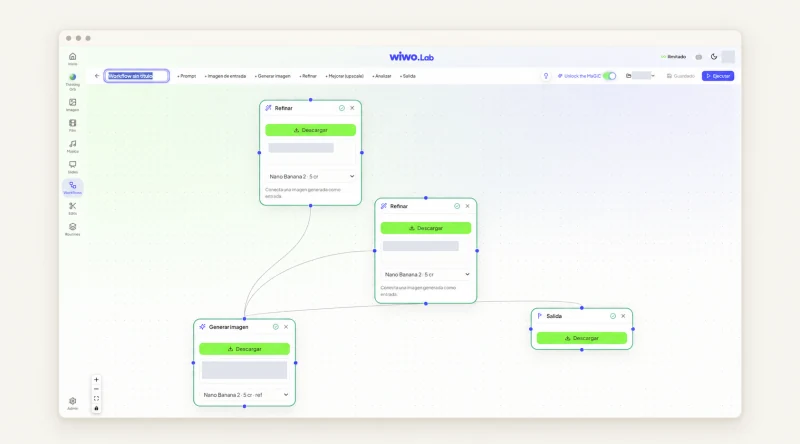Click the status check icon on Generar imagen node
Screen dimensions: 800x444
coord(276,327)
